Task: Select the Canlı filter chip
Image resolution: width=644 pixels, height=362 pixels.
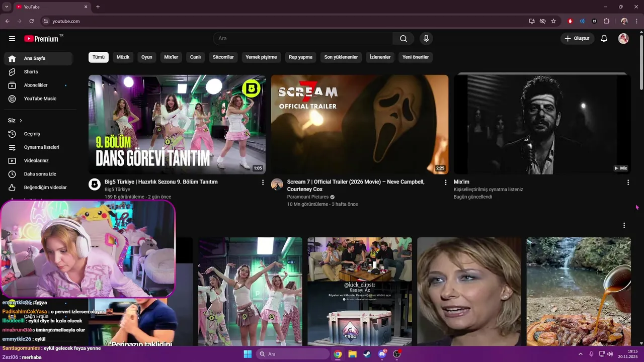Action: pyautogui.click(x=195, y=57)
